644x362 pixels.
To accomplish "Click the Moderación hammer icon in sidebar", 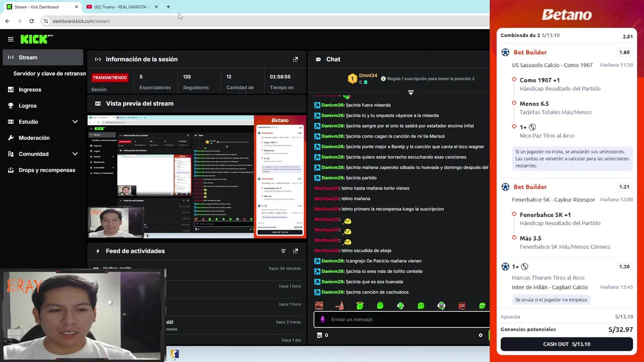I will [x=11, y=138].
